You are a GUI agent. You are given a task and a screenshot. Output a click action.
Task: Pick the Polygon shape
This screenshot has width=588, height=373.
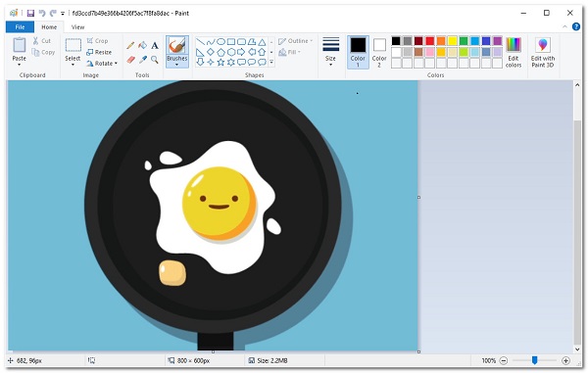[252, 42]
